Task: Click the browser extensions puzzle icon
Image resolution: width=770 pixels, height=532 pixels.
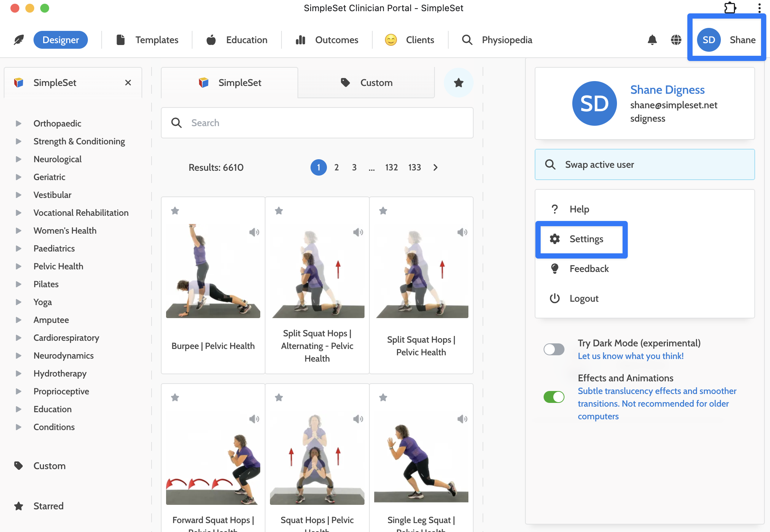Action: tap(730, 8)
